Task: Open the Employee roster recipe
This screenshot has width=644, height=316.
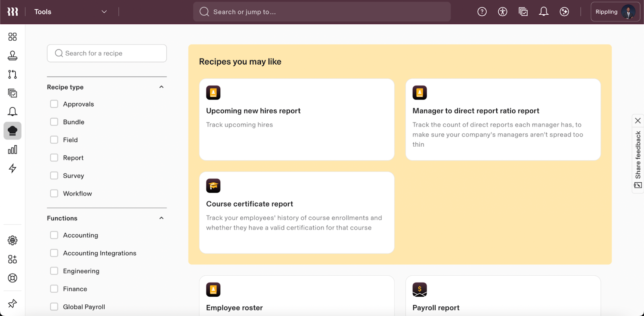Action: (297, 296)
